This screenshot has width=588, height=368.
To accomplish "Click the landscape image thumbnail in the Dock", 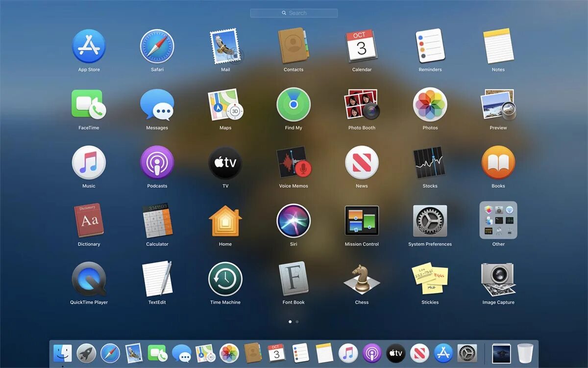I will tap(501, 353).
